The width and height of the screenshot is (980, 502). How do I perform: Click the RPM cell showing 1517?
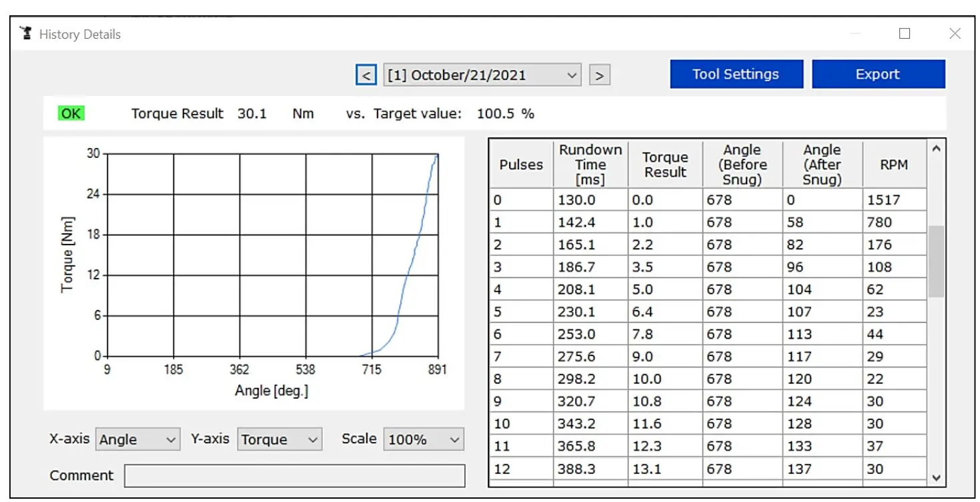coord(894,199)
